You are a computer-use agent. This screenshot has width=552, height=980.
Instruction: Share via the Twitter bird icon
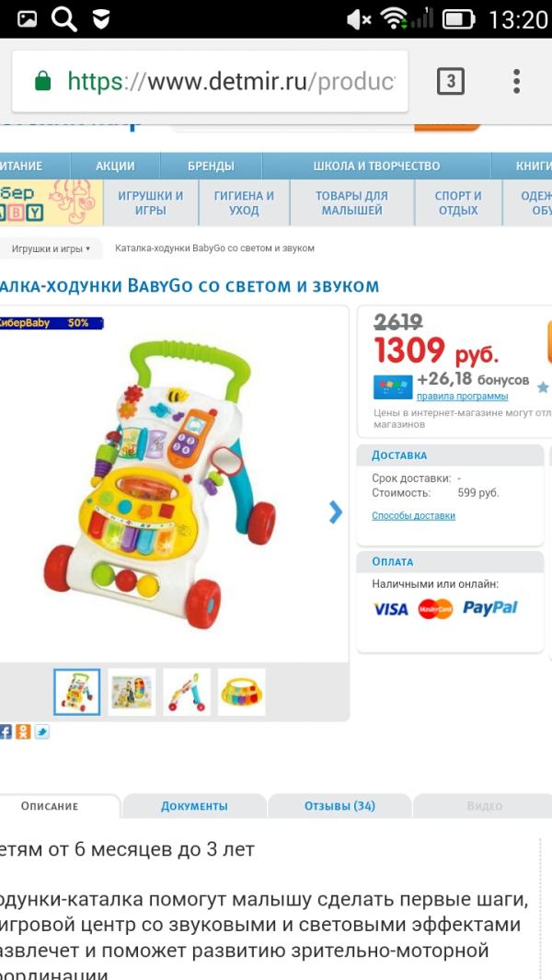42,732
